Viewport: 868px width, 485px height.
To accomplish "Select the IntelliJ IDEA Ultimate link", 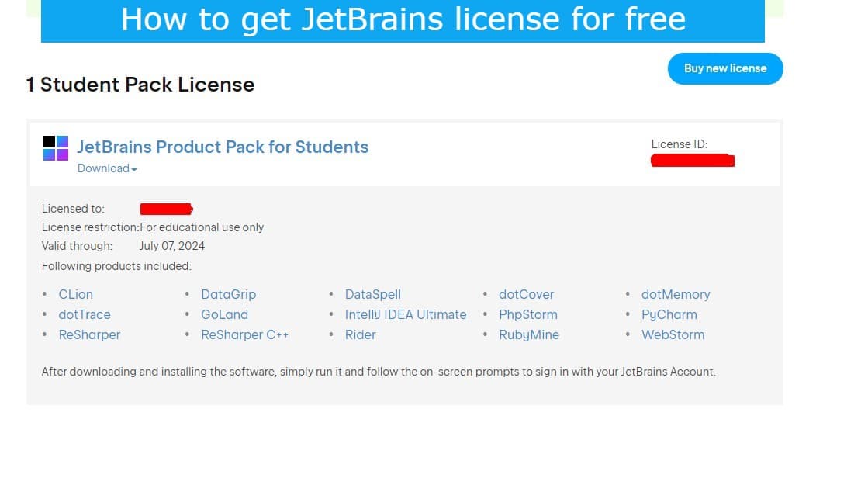I will (406, 314).
